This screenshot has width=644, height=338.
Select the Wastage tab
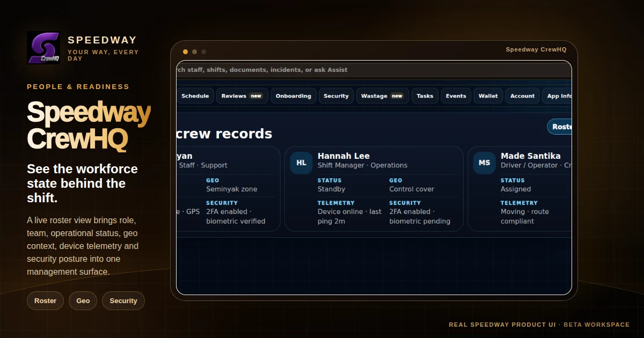pos(382,96)
